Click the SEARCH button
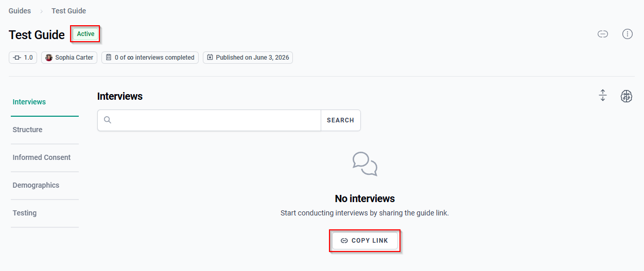This screenshot has height=271, width=644. click(x=340, y=120)
